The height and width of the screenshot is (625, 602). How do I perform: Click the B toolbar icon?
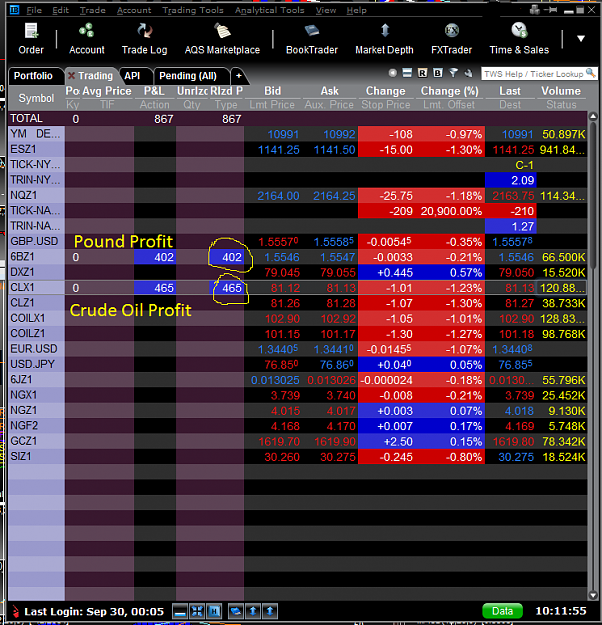438,73
